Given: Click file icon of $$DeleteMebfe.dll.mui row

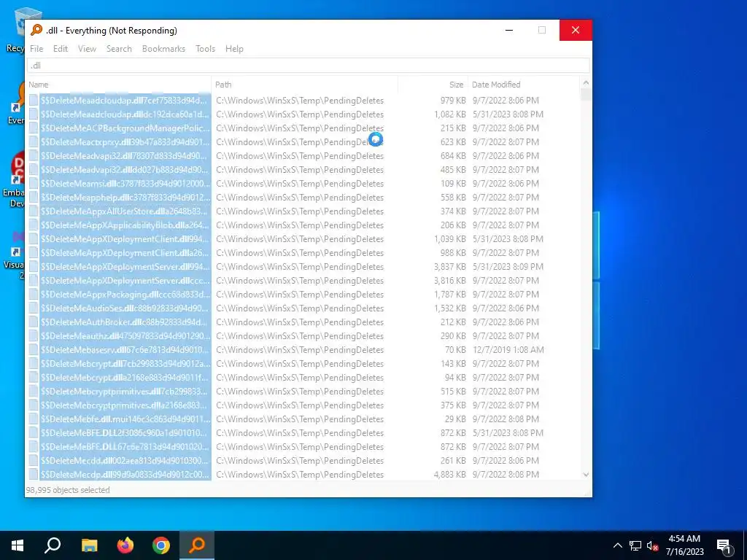Looking at the screenshot, I should point(34,419).
